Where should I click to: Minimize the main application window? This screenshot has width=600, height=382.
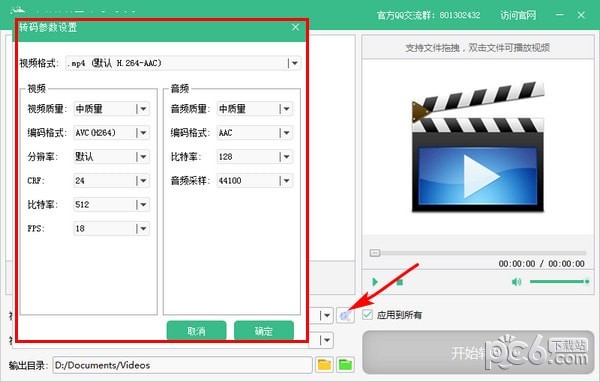click(559, 15)
